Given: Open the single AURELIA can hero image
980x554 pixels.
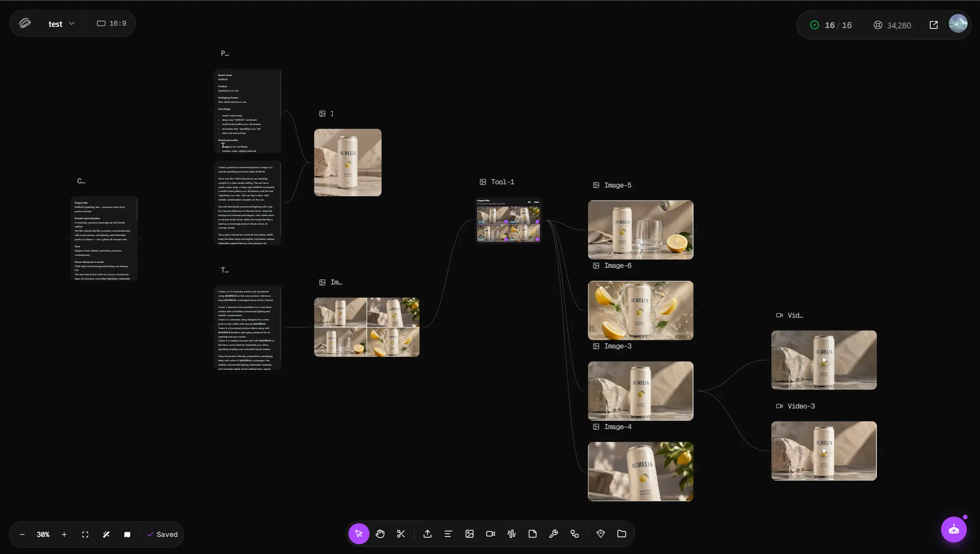Looking at the screenshot, I should pyautogui.click(x=348, y=162).
